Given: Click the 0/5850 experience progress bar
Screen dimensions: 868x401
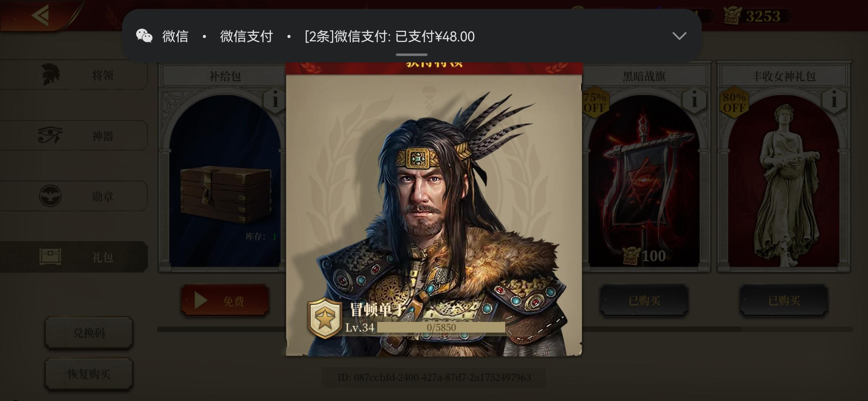Looking at the screenshot, I should click(441, 327).
